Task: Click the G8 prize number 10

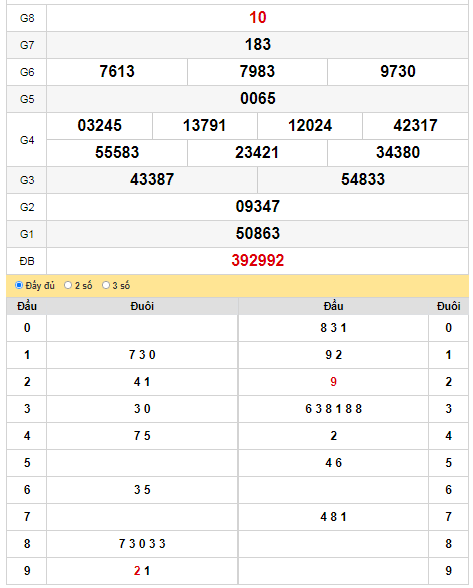Action: pyautogui.click(x=258, y=17)
